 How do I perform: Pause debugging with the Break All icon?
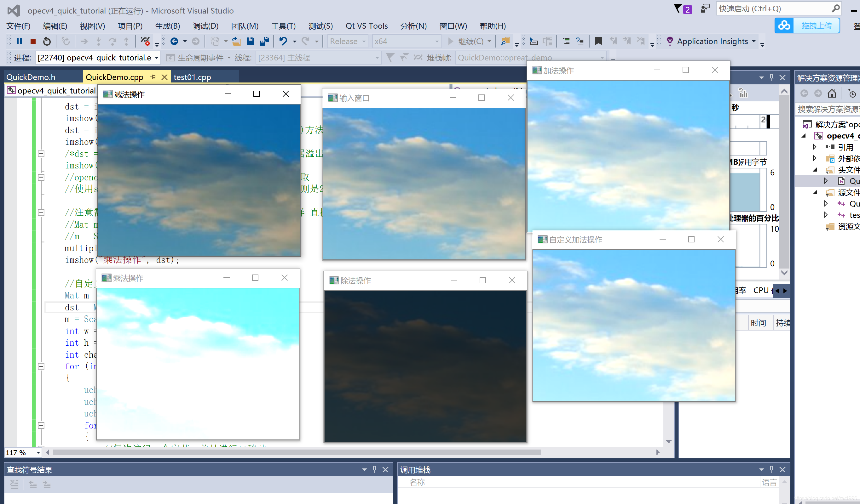19,41
